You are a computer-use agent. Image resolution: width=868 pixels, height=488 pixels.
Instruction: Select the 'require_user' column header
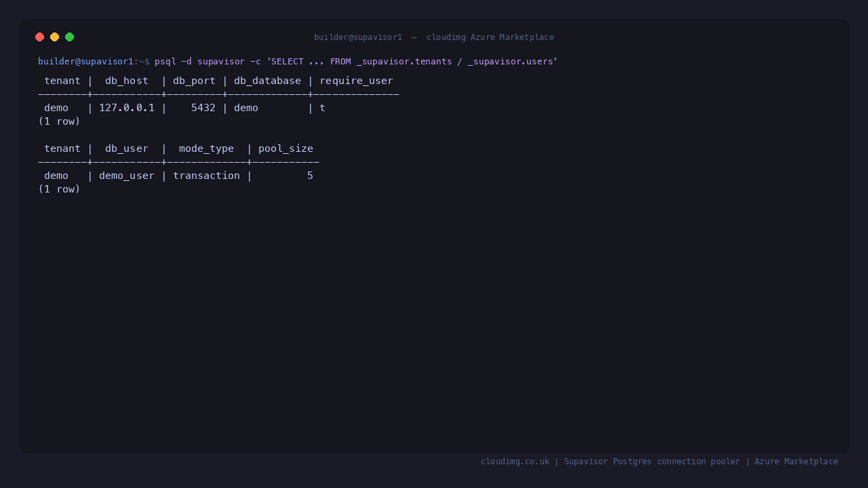[357, 81]
